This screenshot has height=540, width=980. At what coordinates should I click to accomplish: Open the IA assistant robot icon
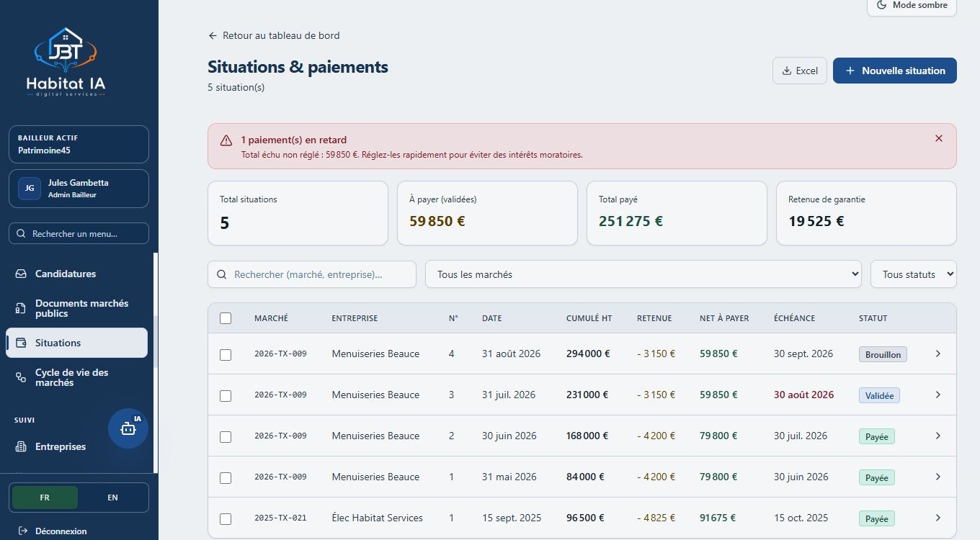coord(128,428)
